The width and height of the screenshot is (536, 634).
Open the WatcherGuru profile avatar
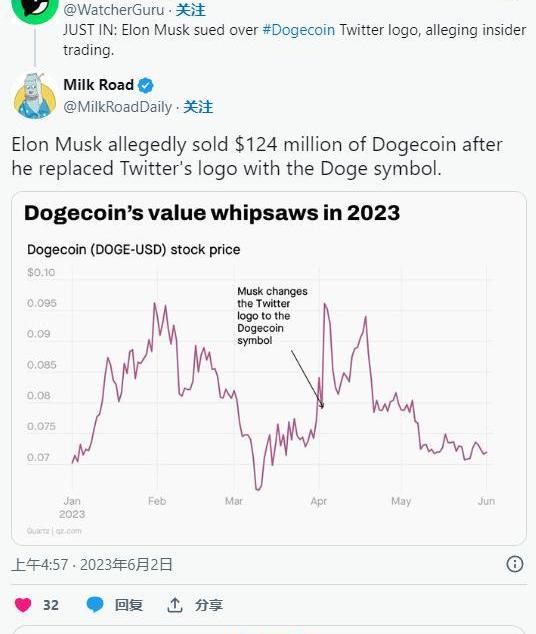coord(35,10)
